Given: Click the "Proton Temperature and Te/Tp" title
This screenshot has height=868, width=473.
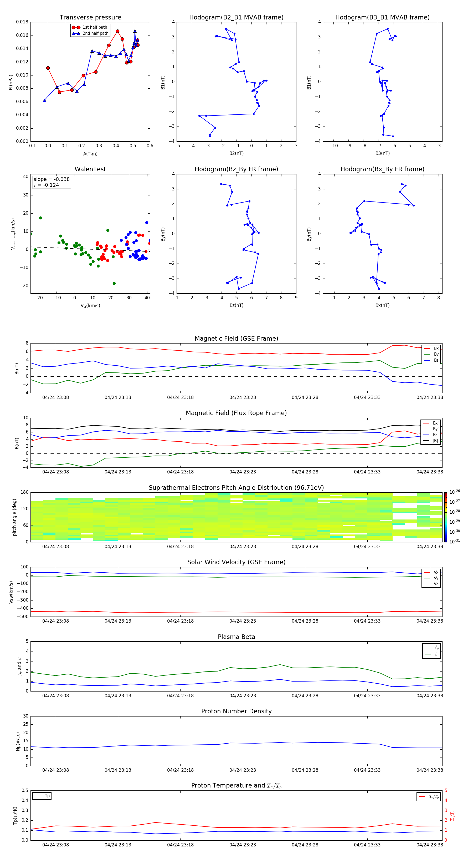Looking at the screenshot, I should [x=236, y=786].
